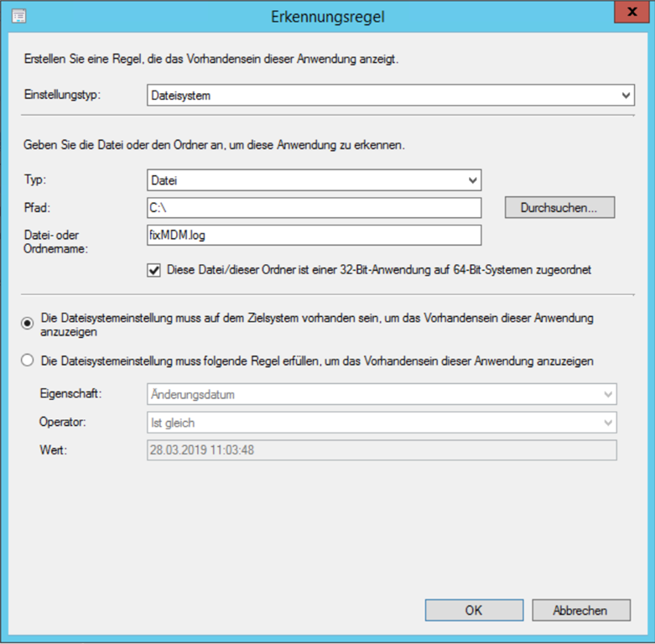Click the 'Typ:' label text
Screen dimensions: 655x644
35,179
